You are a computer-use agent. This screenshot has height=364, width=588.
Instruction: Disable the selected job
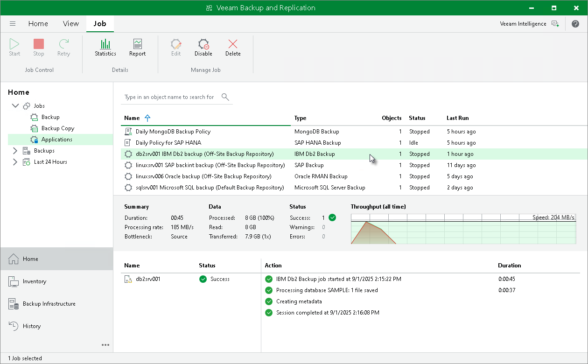(x=203, y=48)
